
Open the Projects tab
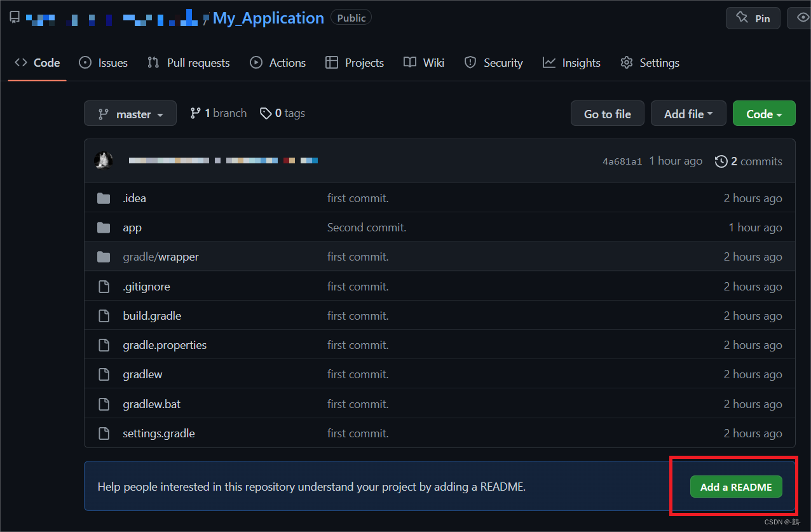coord(355,62)
